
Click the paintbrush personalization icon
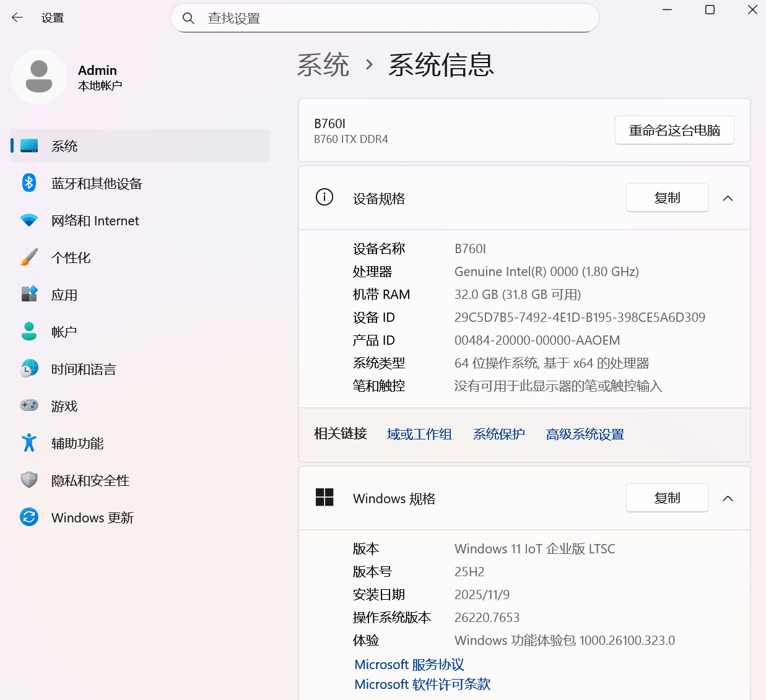(29, 257)
